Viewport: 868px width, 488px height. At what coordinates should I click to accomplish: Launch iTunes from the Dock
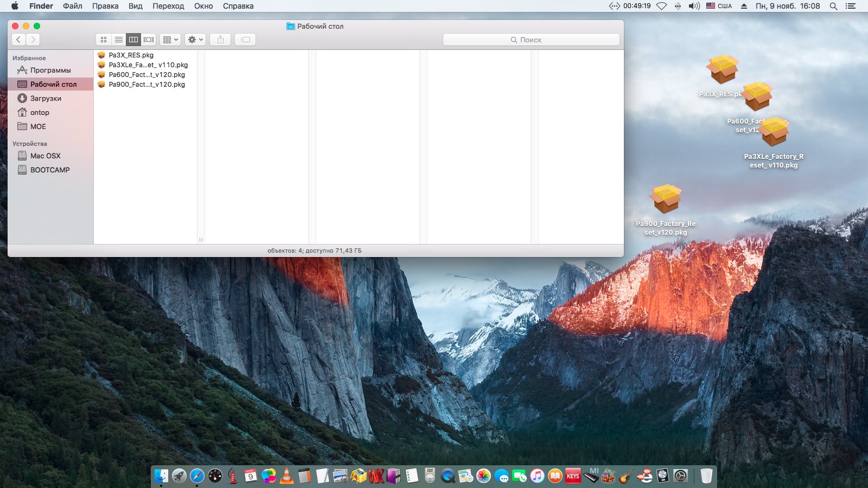tap(537, 476)
